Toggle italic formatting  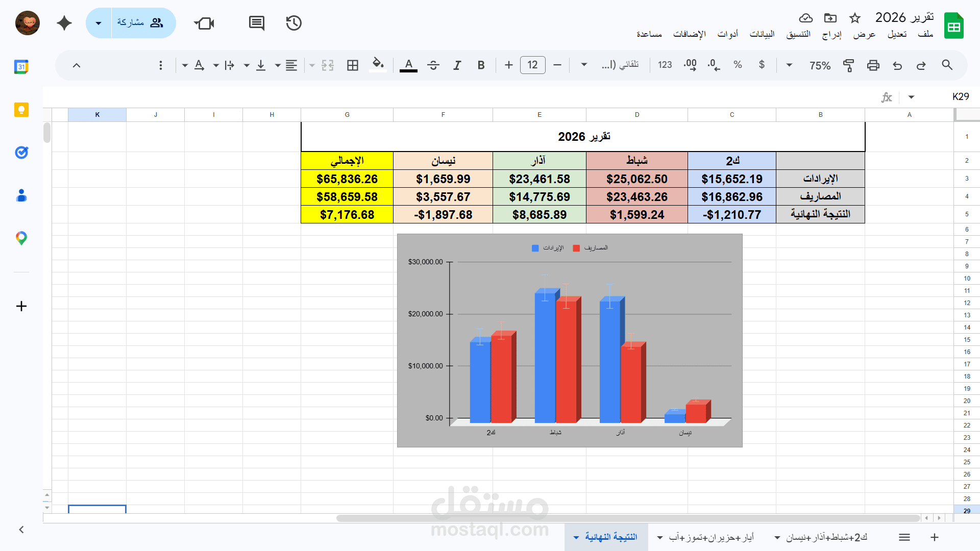(457, 65)
